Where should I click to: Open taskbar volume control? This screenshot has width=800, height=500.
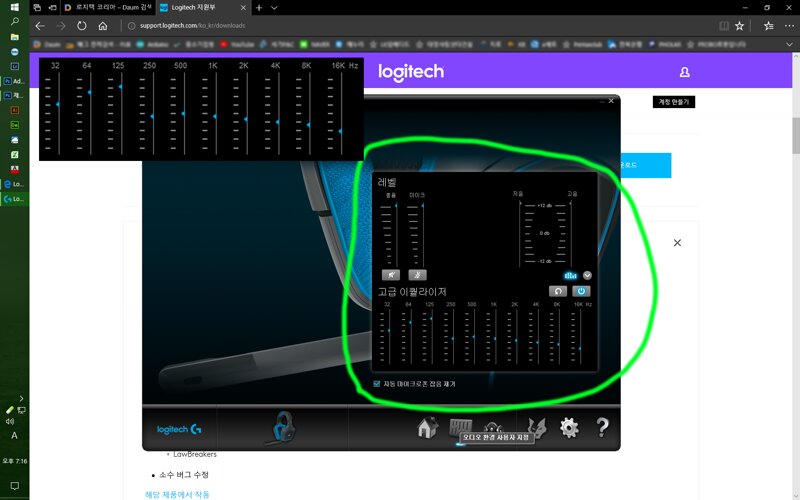coord(10,421)
